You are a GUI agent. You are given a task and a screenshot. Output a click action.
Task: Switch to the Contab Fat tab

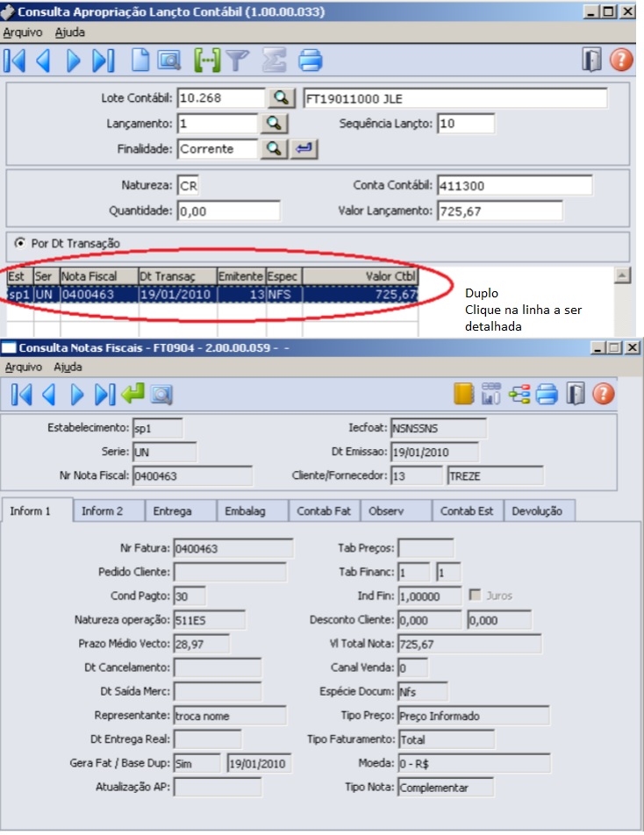pos(325,511)
